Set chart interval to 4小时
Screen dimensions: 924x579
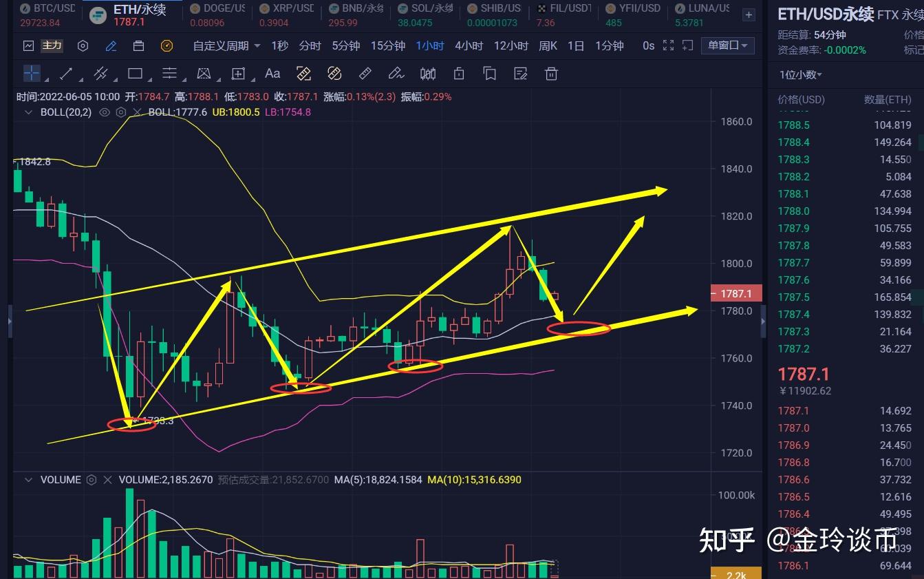coord(469,46)
